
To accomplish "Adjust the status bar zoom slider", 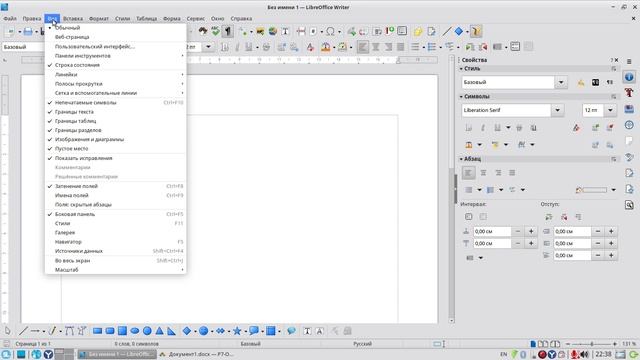I will 591,344.
